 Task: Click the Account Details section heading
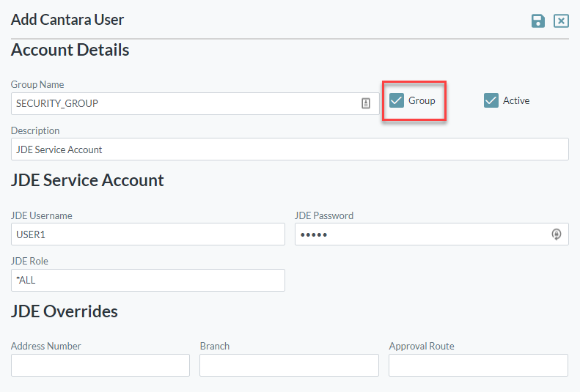click(x=70, y=50)
